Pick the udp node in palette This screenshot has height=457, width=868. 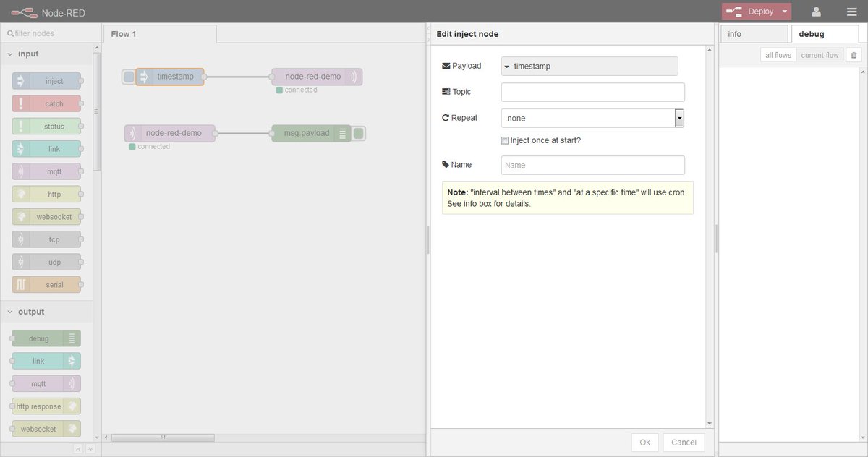tap(46, 262)
